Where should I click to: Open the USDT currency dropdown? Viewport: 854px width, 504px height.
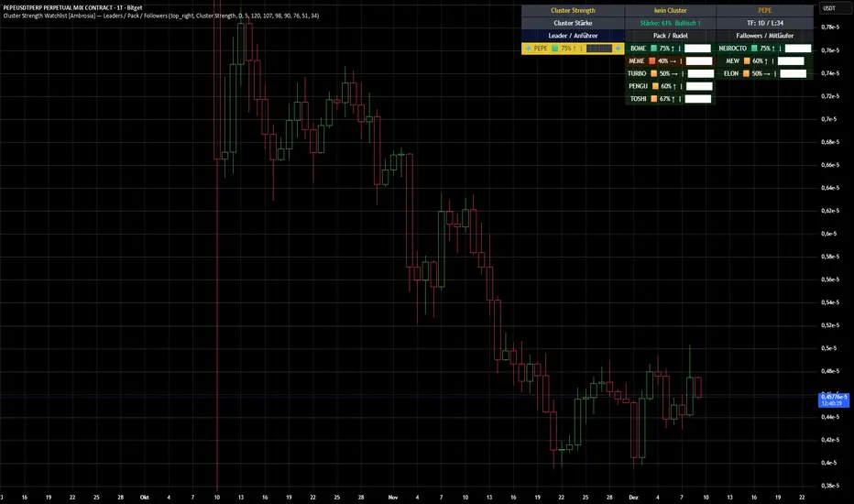(x=830, y=8)
